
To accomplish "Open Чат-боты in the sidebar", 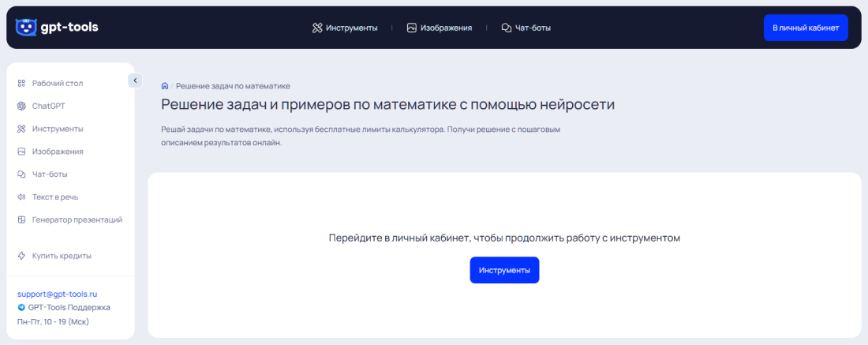I will (x=50, y=174).
